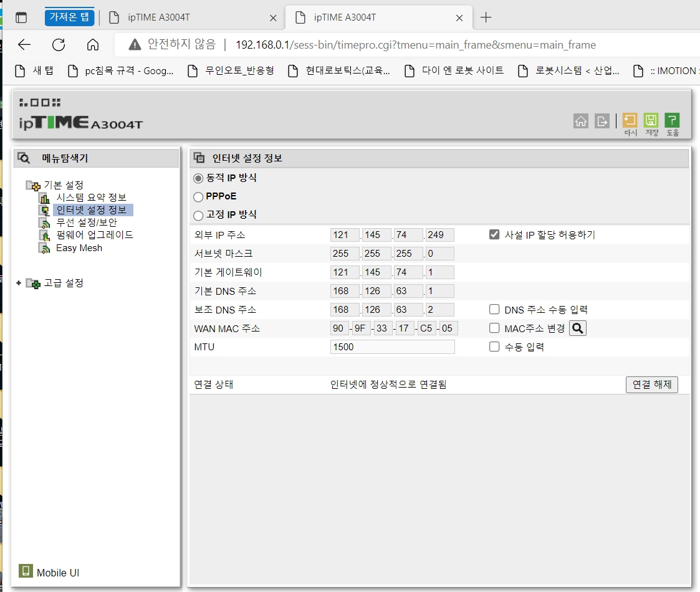Click the Easy Mesh icon
Viewport: 700px width, 592px height.
tap(44, 248)
